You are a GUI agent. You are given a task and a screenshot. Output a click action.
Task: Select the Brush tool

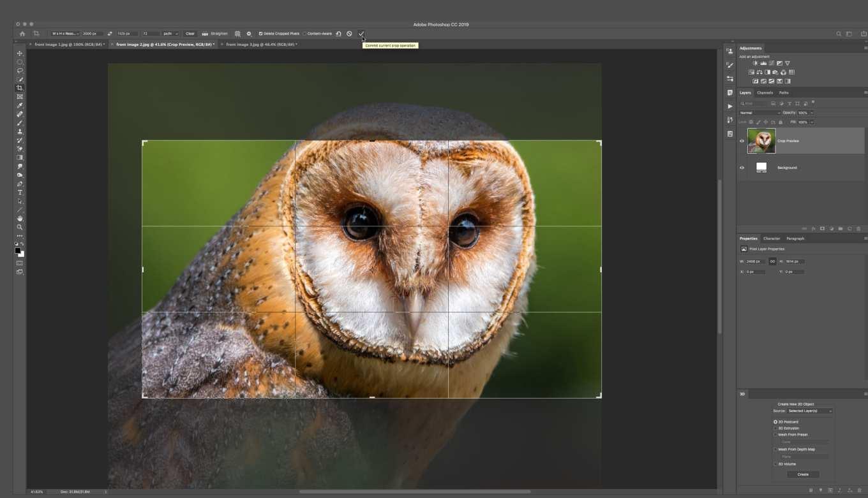coord(20,123)
